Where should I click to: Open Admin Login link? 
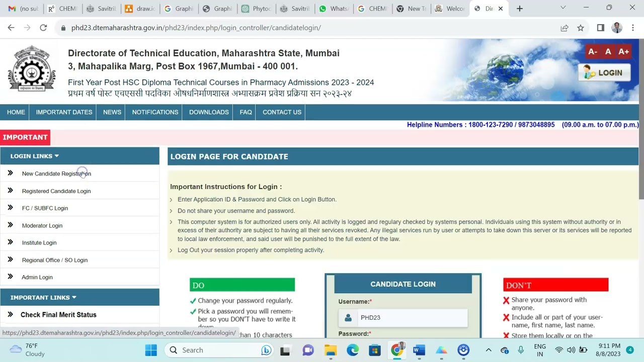(37, 277)
